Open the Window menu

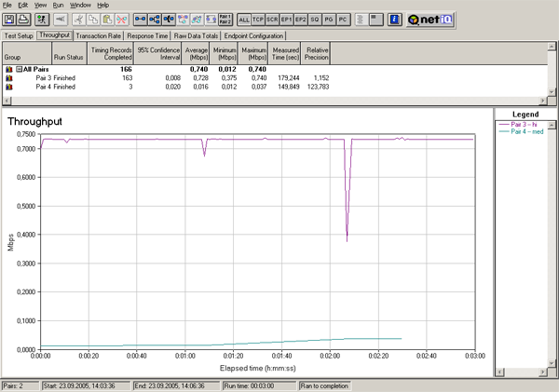(80, 5)
